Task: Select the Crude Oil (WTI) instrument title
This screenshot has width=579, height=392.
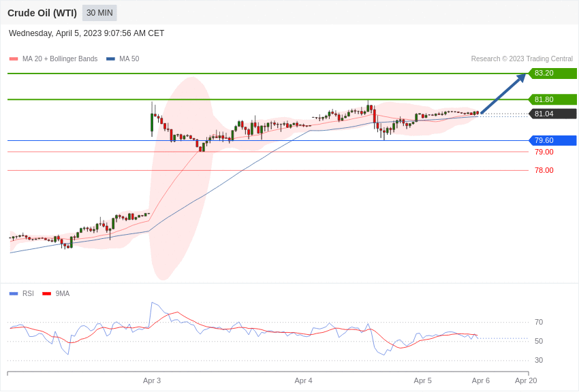Action: click(x=42, y=12)
